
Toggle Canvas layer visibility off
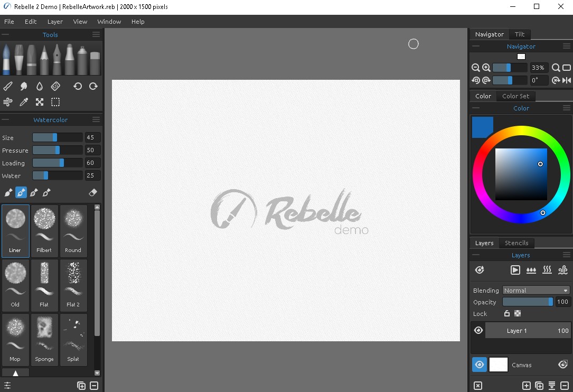479,365
